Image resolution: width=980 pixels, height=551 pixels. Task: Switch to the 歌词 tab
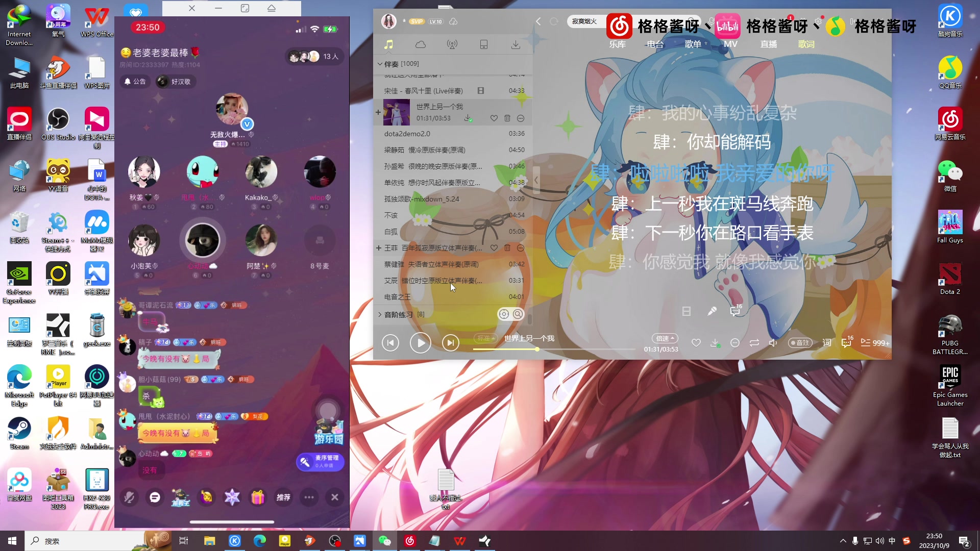[x=806, y=44]
